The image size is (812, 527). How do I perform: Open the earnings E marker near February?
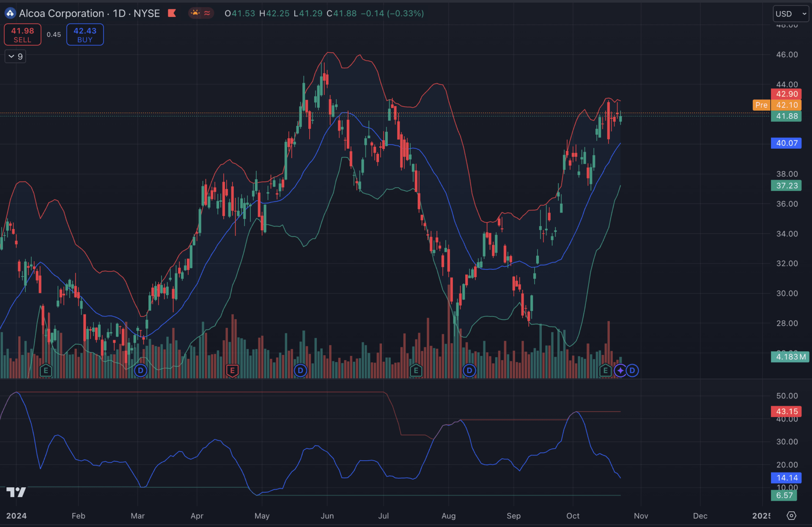point(46,371)
